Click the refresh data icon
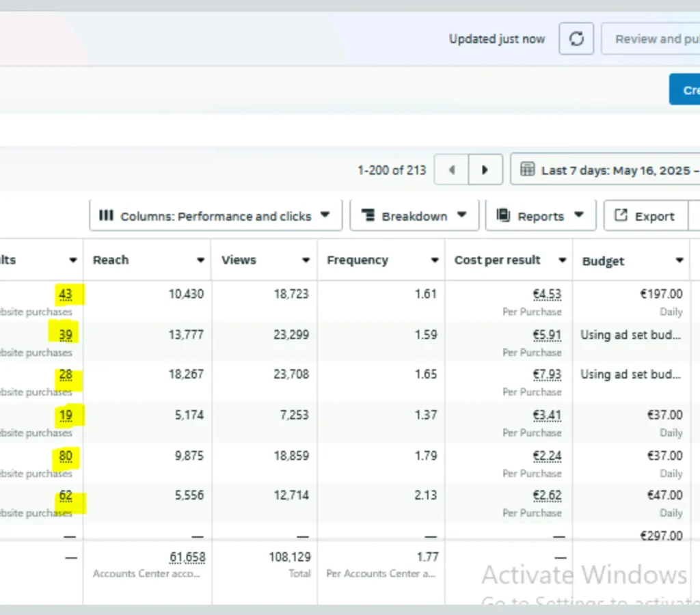 [x=576, y=39]
